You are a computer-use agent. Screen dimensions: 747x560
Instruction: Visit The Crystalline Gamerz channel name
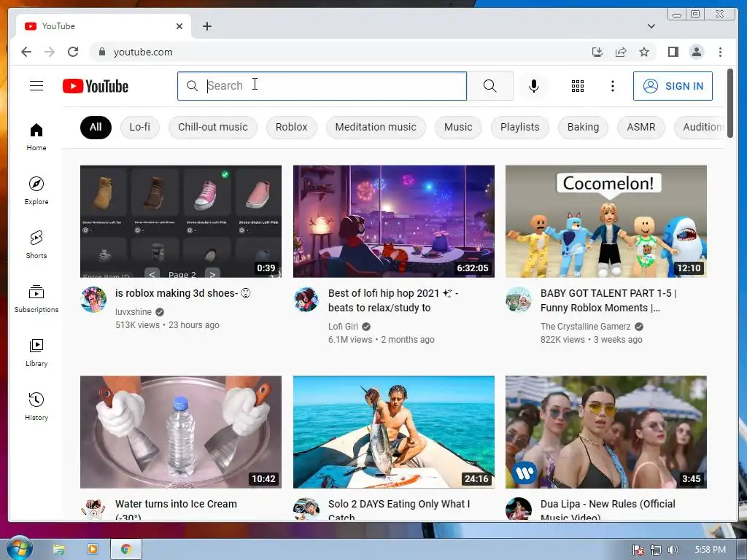click(586, 327)
